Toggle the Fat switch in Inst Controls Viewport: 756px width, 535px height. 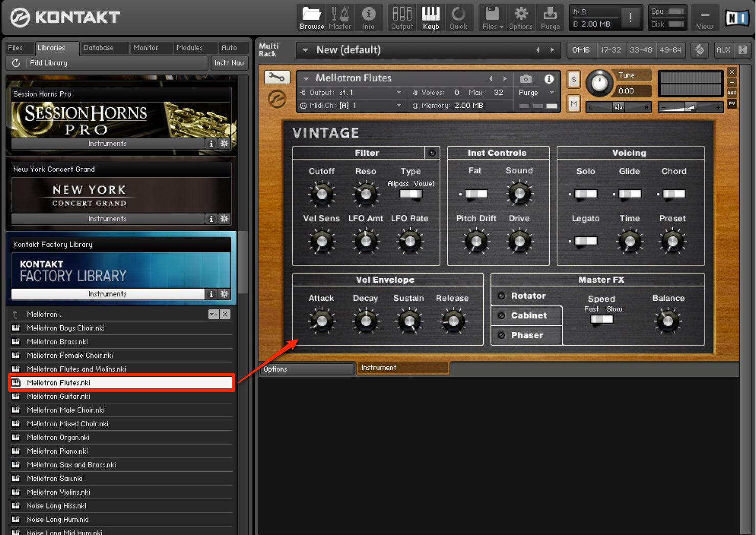476,194
